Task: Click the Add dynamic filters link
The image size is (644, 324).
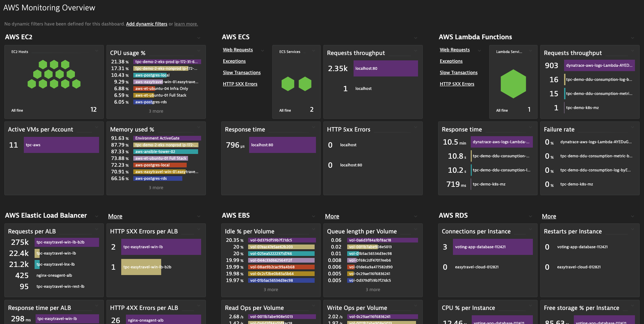Action: (x=146, y=24)
